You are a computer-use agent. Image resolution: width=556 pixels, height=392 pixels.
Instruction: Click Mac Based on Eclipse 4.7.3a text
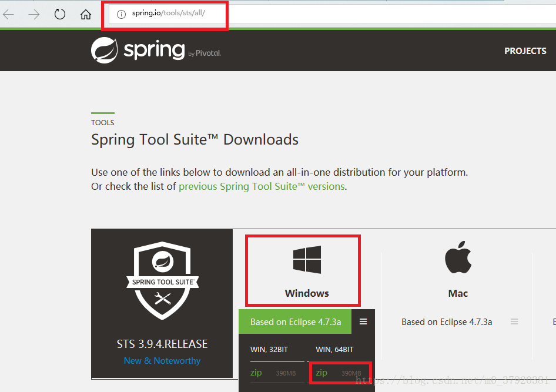(447, 322)
